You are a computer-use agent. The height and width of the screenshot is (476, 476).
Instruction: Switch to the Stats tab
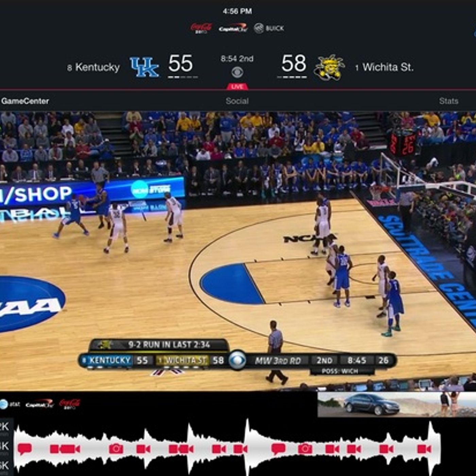click(448, 101)
